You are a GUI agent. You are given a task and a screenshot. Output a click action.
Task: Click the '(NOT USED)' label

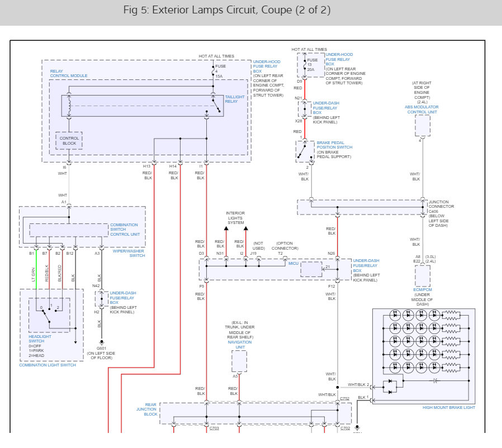(x=259, y=246)
